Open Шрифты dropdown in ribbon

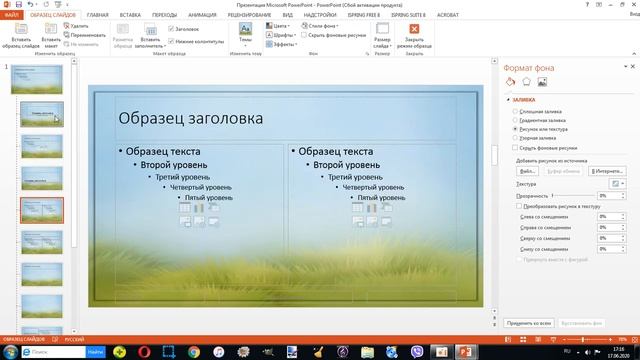281,35
